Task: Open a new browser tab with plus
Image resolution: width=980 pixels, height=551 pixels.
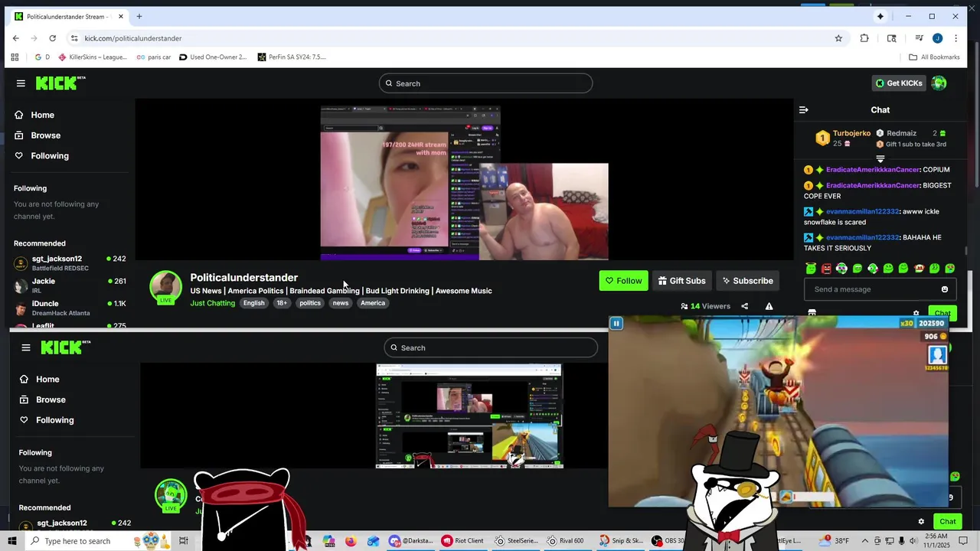Action: (x=139, y=16)
